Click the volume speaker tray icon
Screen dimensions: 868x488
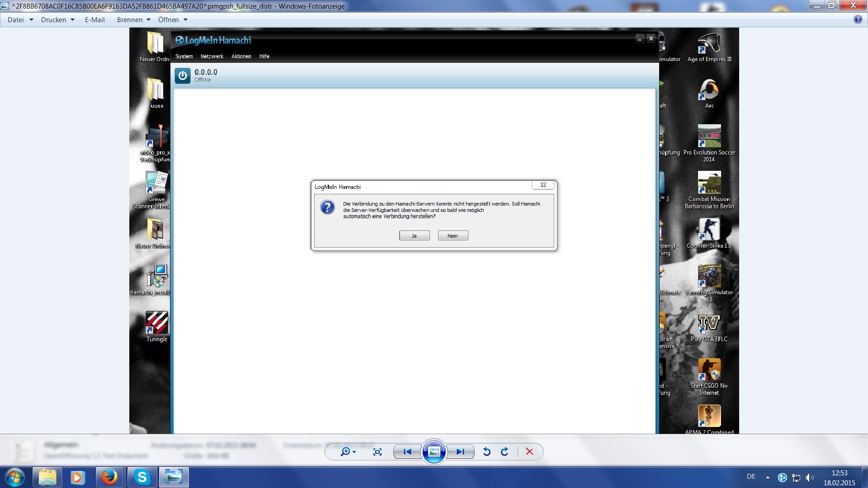(x=809, y=477)
